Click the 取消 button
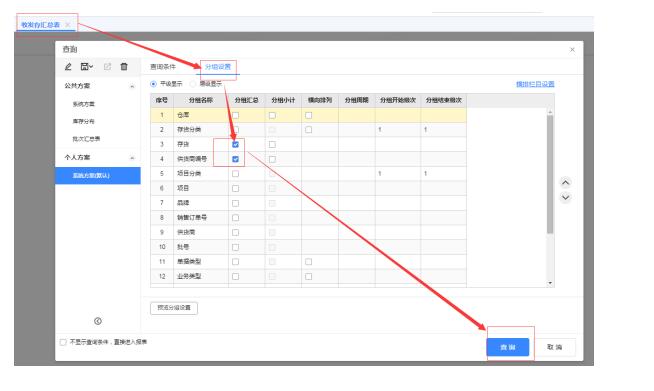The width and height of the screenshot is (654, 391). point(555,347)
